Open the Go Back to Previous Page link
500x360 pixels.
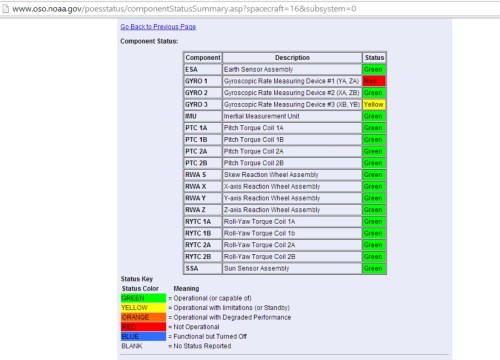coord(158,27)
